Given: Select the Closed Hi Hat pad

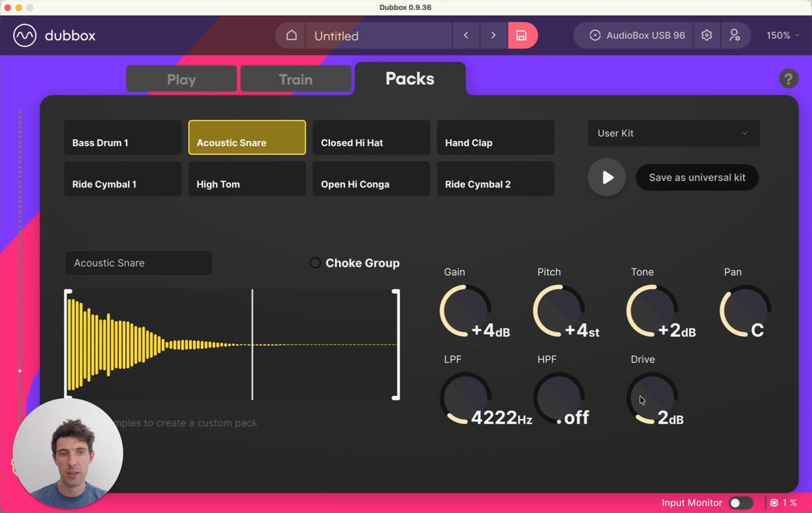Looking at the screenshot, I should tap(371, 138).
